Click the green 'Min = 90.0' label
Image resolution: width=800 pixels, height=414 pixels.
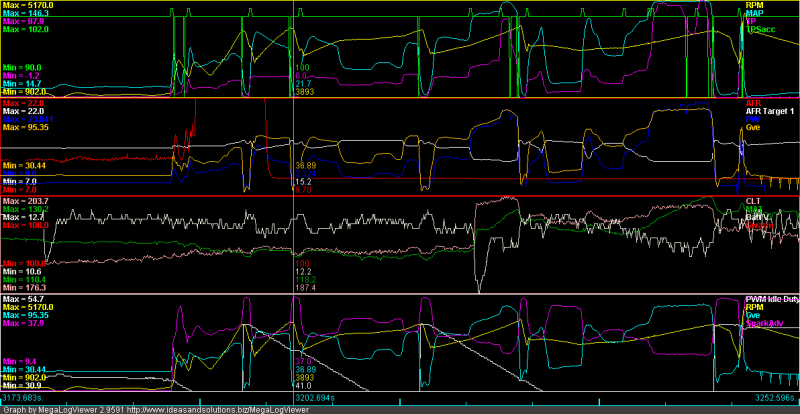coord(20,67)
